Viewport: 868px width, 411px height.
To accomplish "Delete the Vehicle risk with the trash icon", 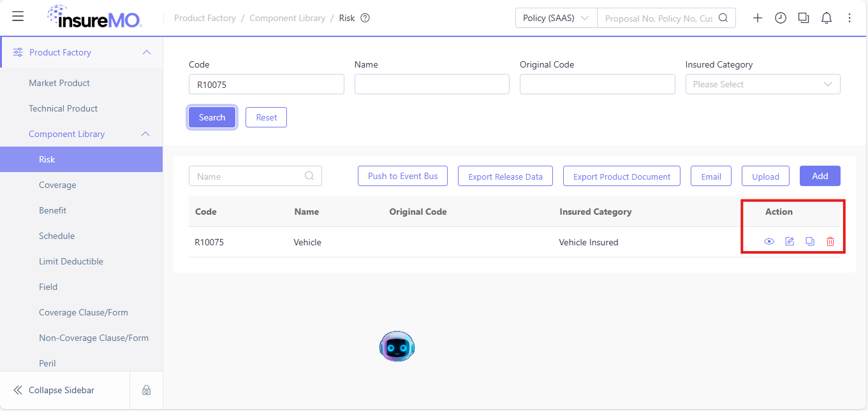I will [x=830, y=242].
